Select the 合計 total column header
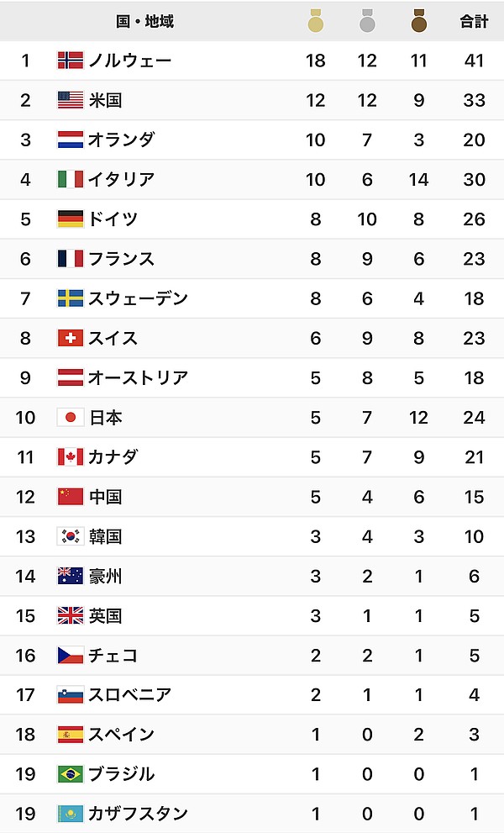The height and width of the screenshot is (833, 504). click(474, 21)
